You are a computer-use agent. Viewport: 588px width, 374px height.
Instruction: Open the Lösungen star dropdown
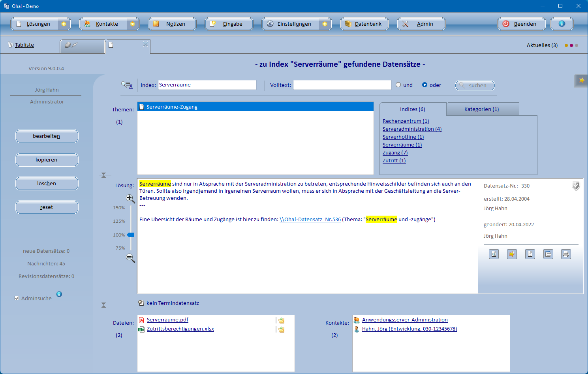click(64, 24)
